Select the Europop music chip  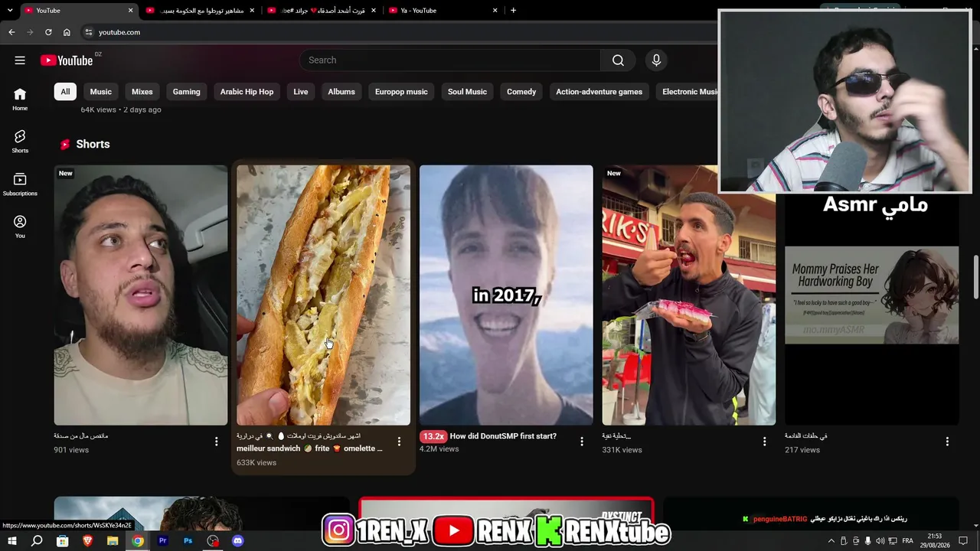point(401,92)
